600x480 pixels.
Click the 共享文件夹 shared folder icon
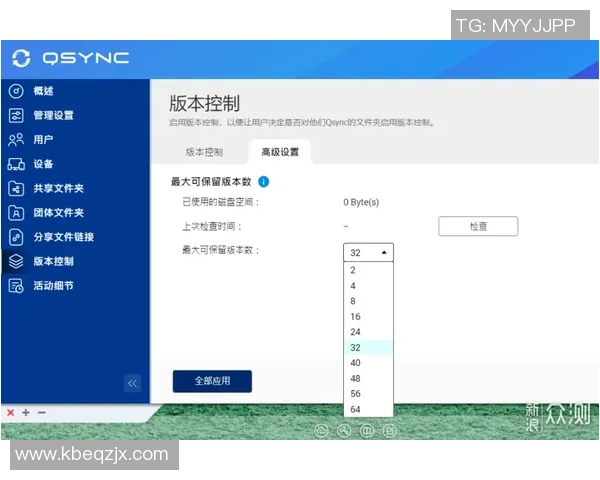(x=16, y=188)
